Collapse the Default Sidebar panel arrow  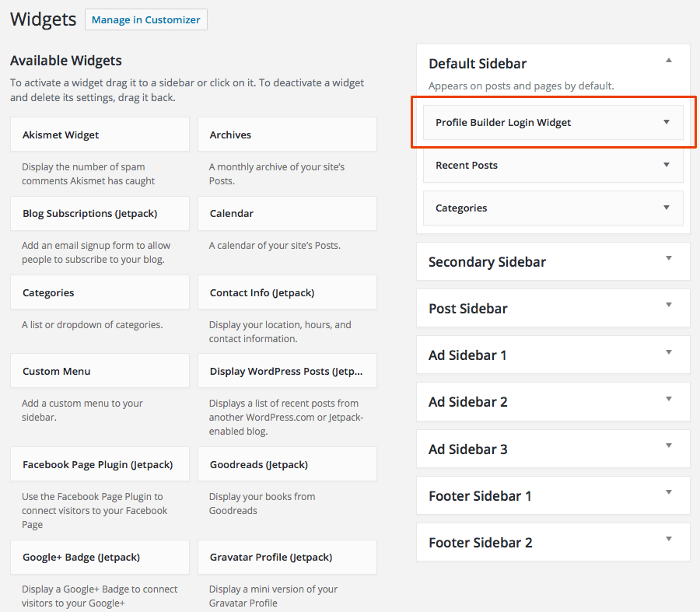(668, 61)
